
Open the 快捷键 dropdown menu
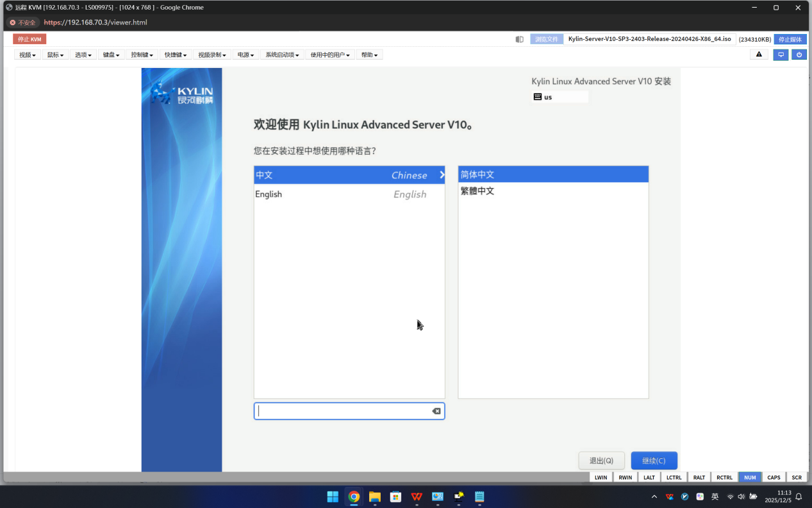coord(175,55)
